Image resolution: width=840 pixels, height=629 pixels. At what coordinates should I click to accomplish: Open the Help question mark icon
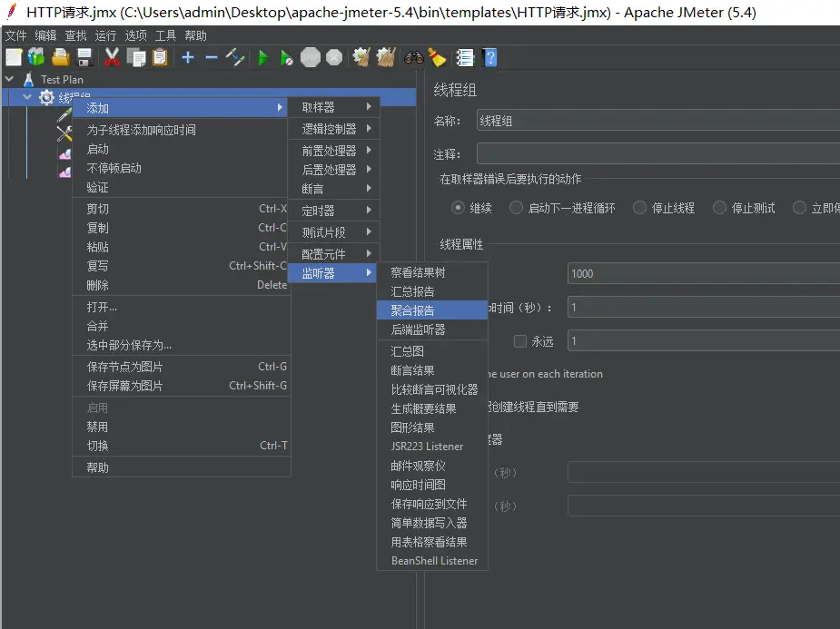[490, 57]
